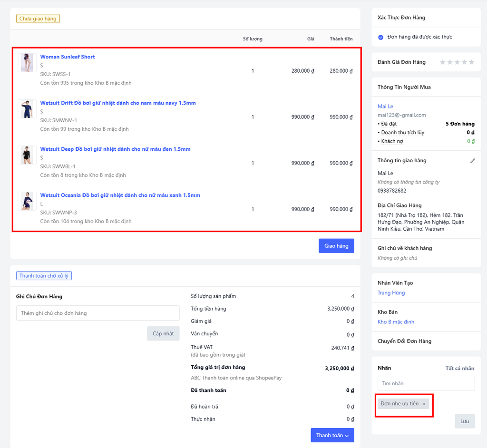Save labels with the Lưu button
487x448 pixels.
[x=465, y=421]
